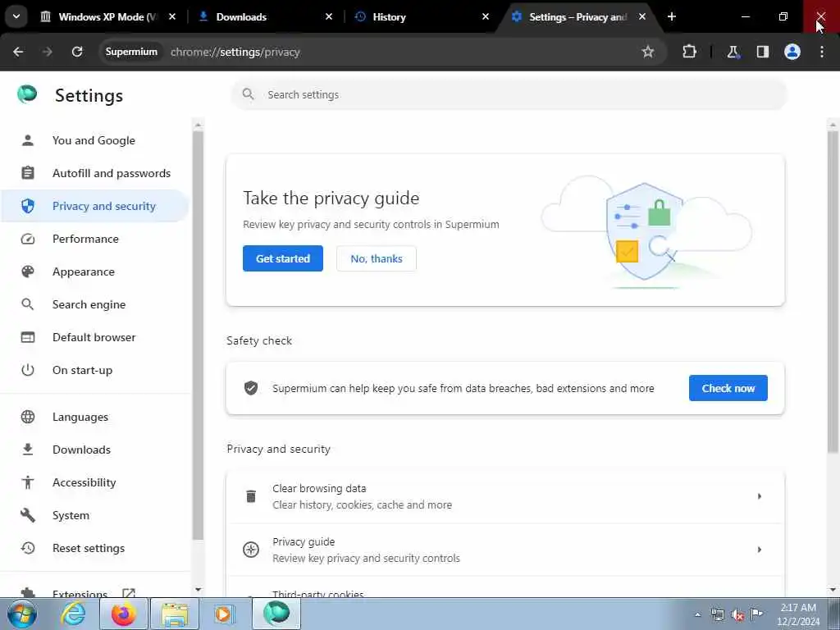Open Autofill and passwords section

[x=94, y=173]
